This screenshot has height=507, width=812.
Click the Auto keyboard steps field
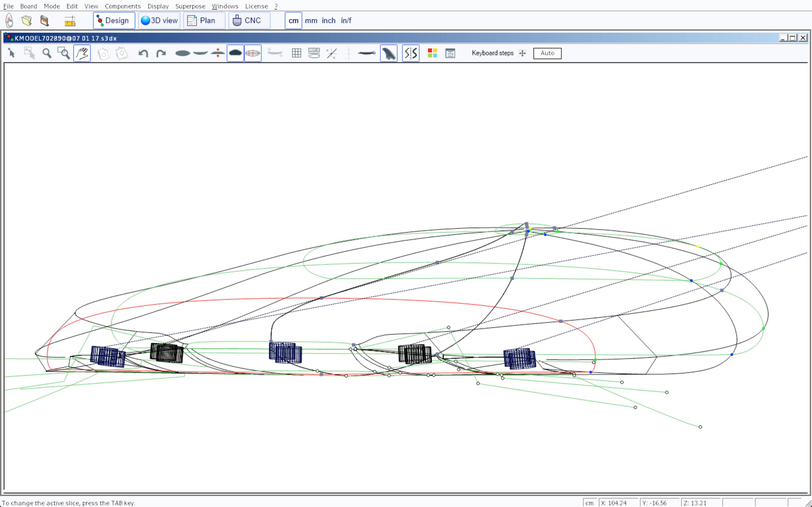[x=547, y=53]
